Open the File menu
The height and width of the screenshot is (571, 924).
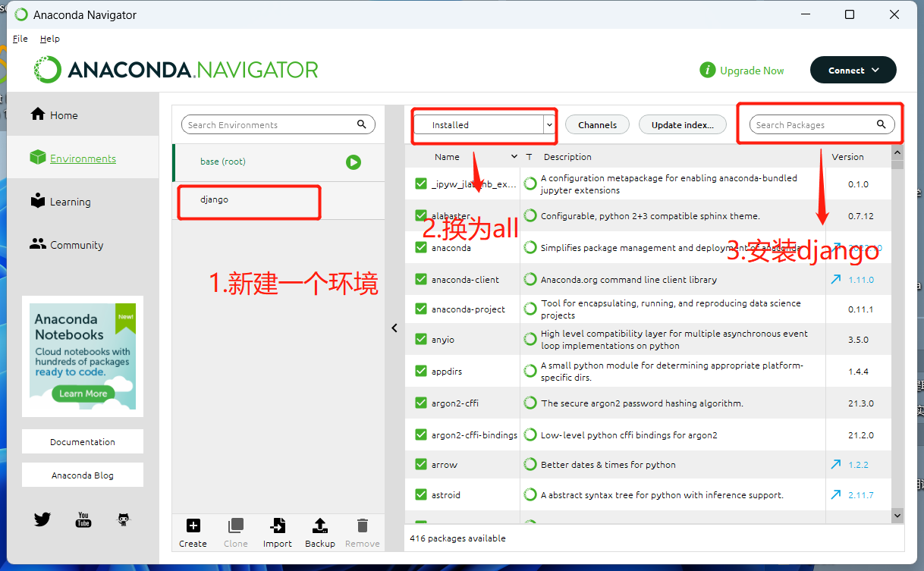20,39
